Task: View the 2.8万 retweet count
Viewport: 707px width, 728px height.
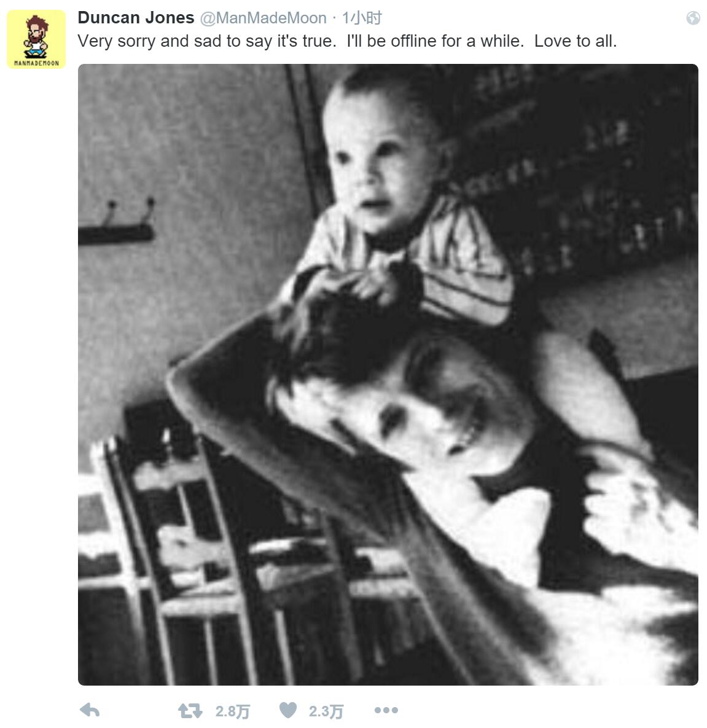Action: (x=233, y=711)
